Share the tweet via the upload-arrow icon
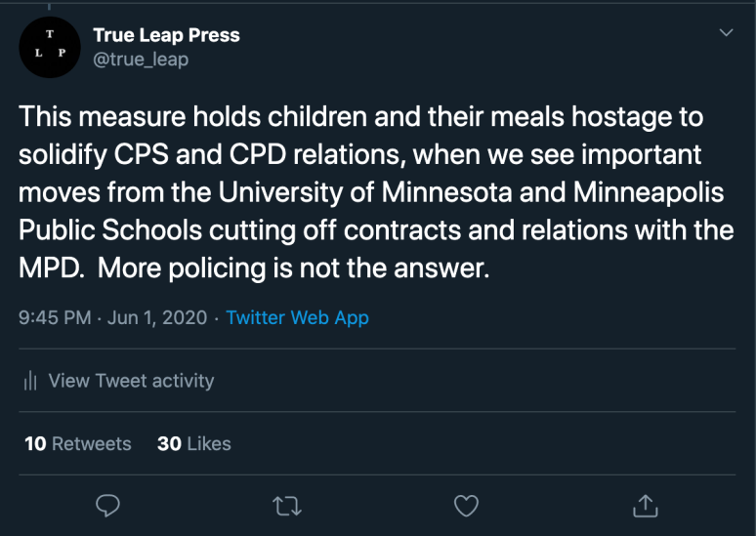 (646, 505)
